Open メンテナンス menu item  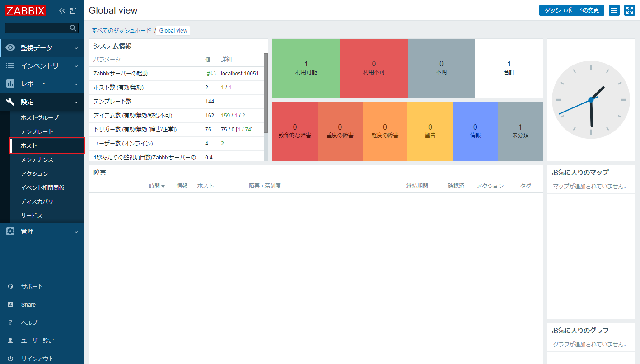(47, 159)
